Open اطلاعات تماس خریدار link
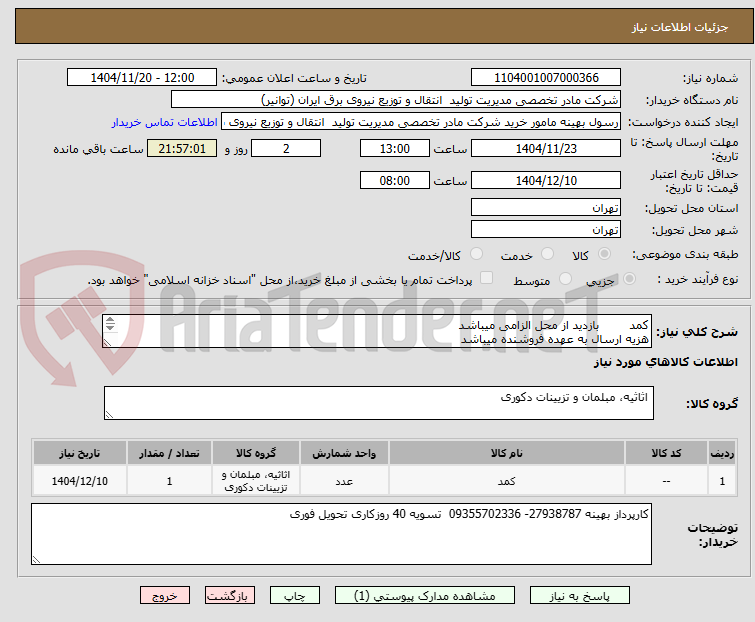 165,122
